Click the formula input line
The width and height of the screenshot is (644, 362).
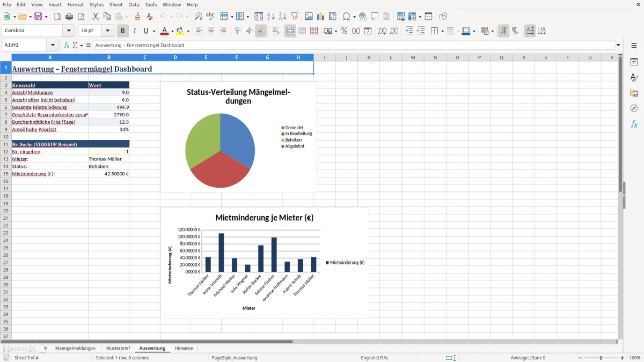(x=353, y=46)
